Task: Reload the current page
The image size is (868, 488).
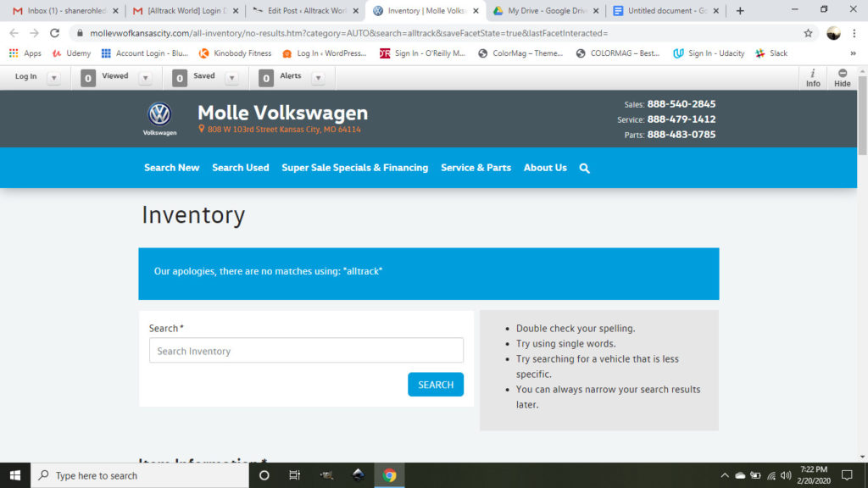Action: point(54,33)
